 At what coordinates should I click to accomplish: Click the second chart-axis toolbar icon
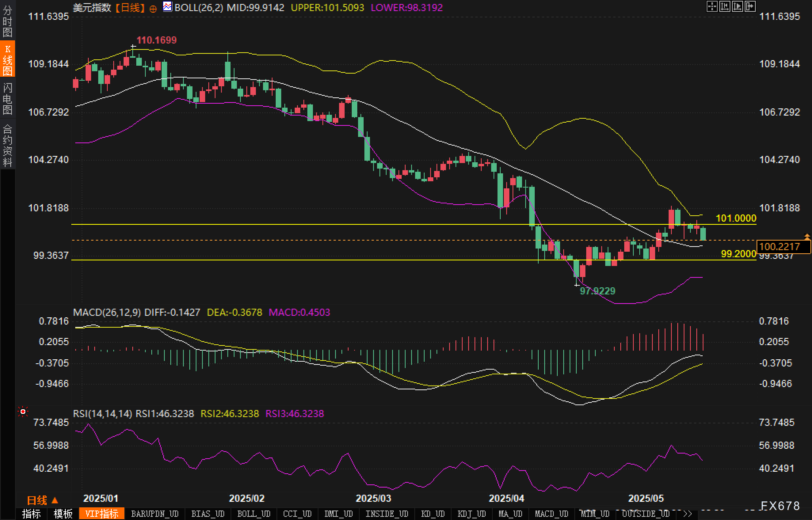[724, 6]
